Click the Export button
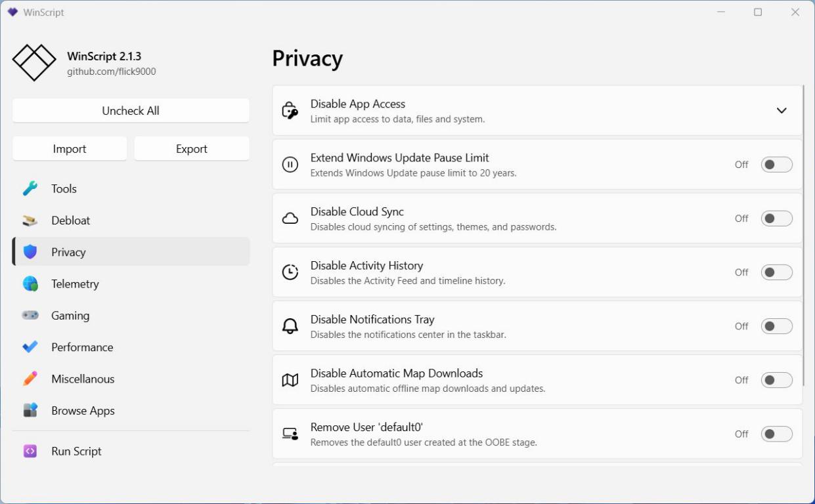 pos(192,149)
